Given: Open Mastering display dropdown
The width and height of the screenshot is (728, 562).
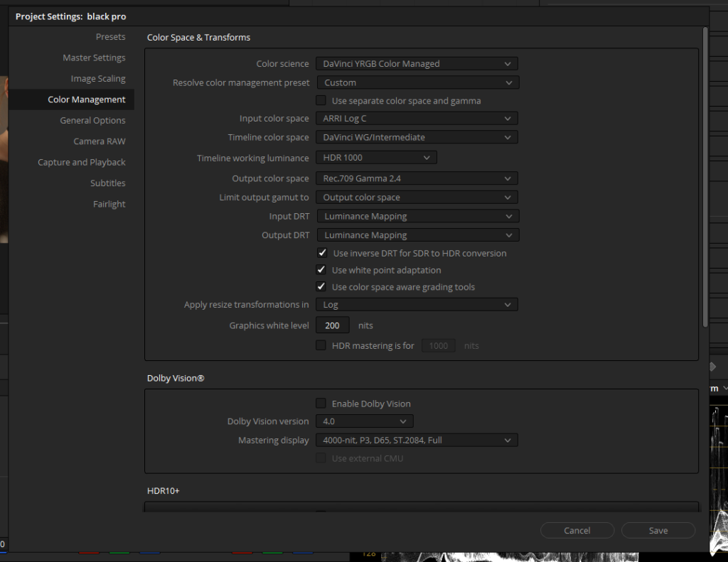Looking at the screenshot, I should (417, 440).
